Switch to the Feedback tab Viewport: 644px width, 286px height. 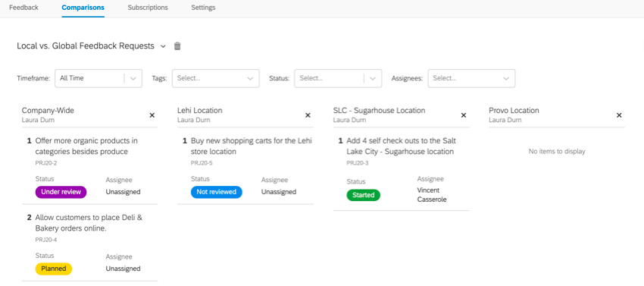pos(23,8)
